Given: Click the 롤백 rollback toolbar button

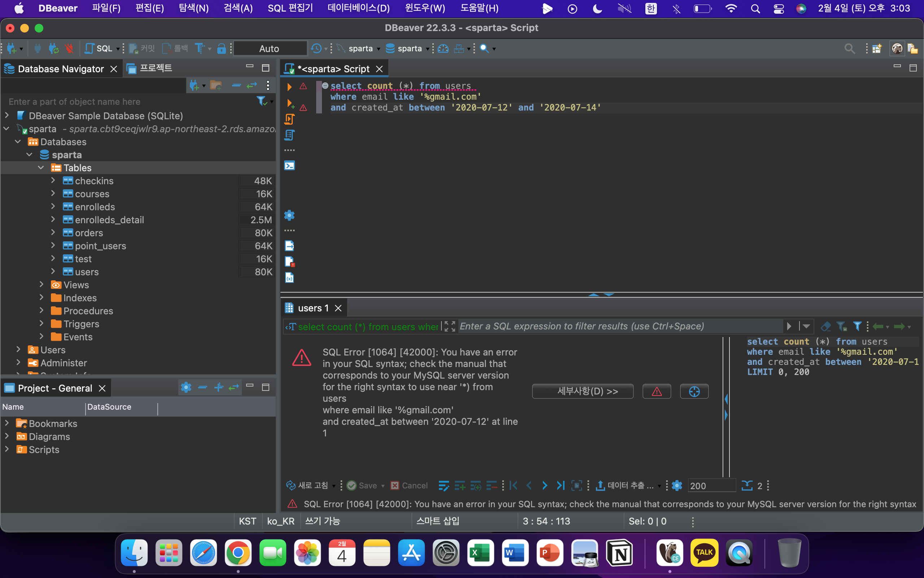Looking at the screenshot, I should pyautogui.click(x=175, y=48).
